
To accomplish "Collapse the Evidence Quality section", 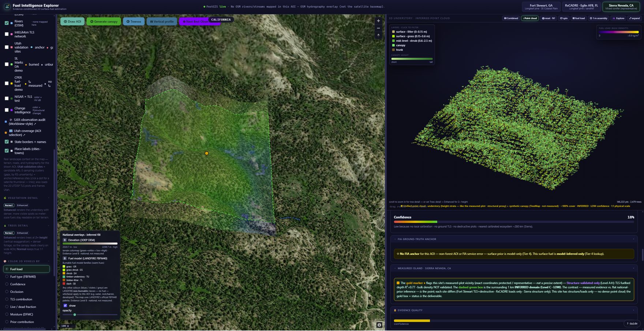I will (514, 310).
